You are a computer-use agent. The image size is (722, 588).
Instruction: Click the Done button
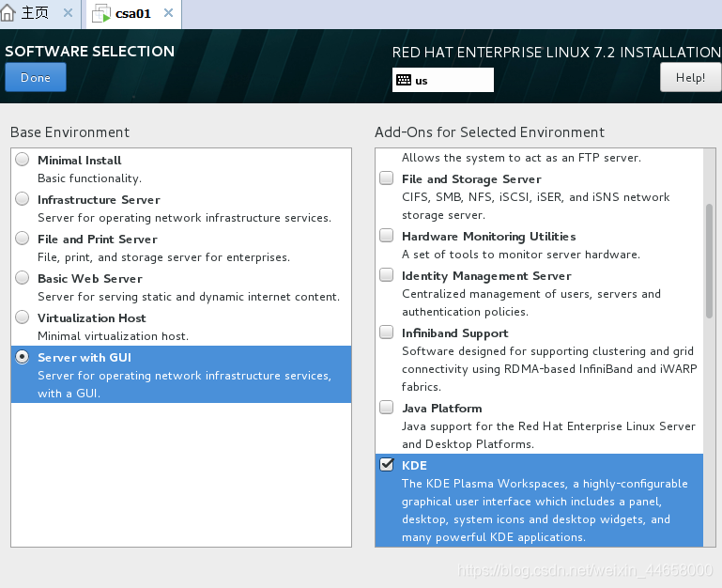pos(36,77)
